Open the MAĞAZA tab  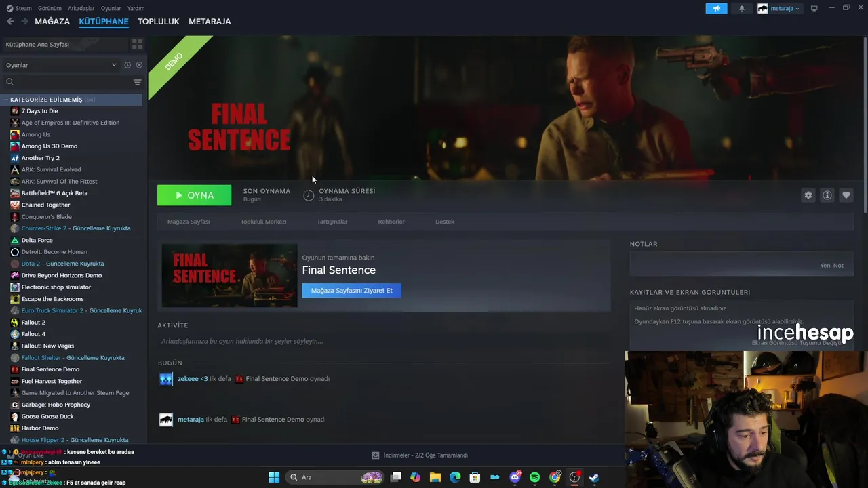click(x=52, y=22)
